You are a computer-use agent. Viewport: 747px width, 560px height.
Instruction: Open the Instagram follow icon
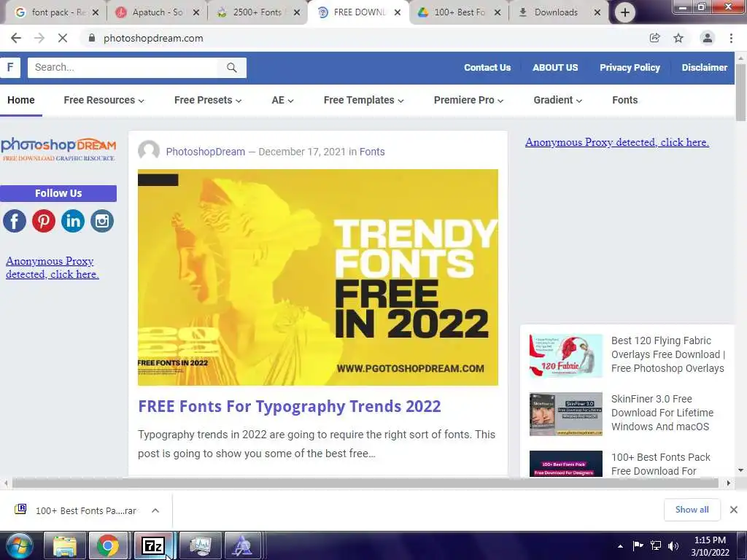click(102, 221)
